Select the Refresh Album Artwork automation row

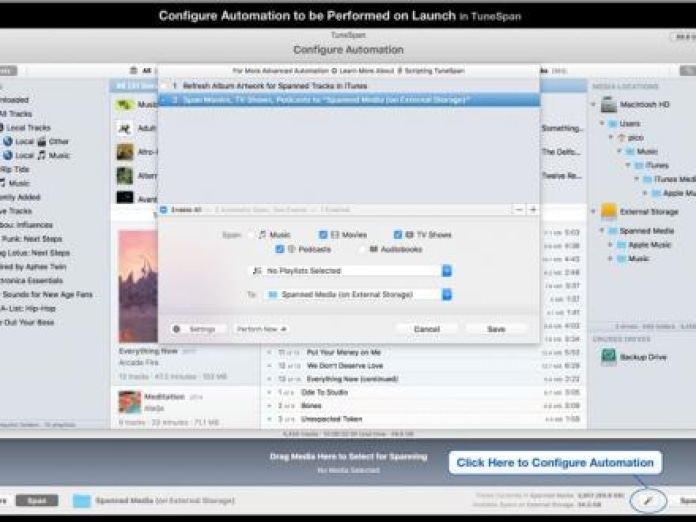pyautogui.click(x=349, y=86)
